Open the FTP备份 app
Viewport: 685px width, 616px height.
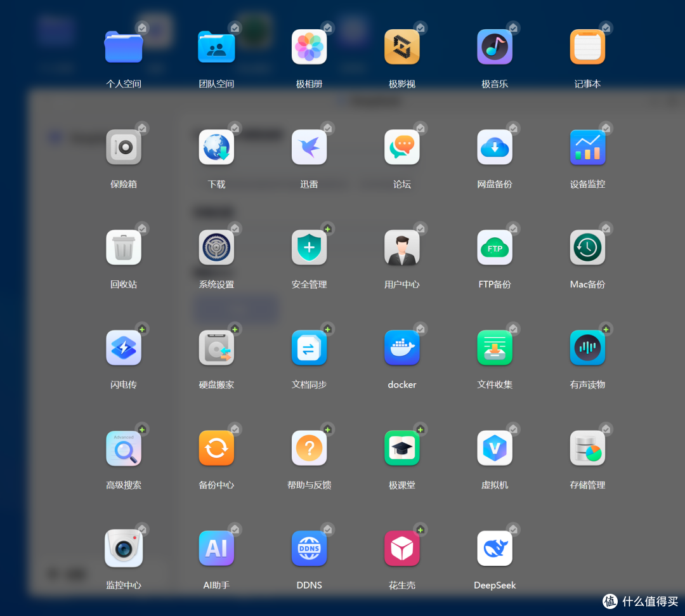point(495,247)
